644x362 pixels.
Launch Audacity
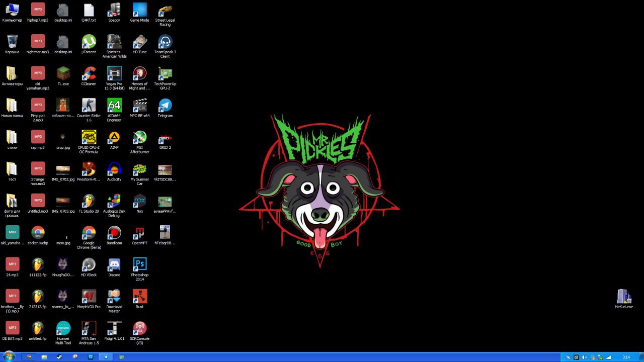coord(114,171)
